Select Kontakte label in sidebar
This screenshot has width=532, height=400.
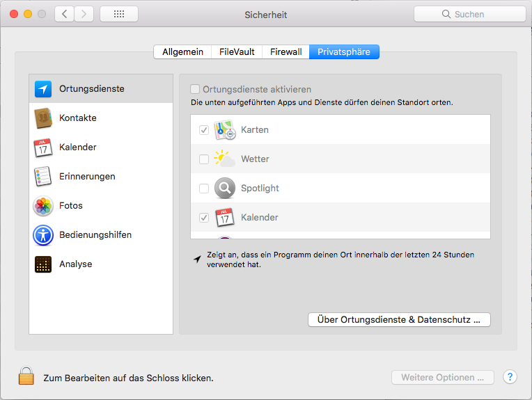(78, 118)
